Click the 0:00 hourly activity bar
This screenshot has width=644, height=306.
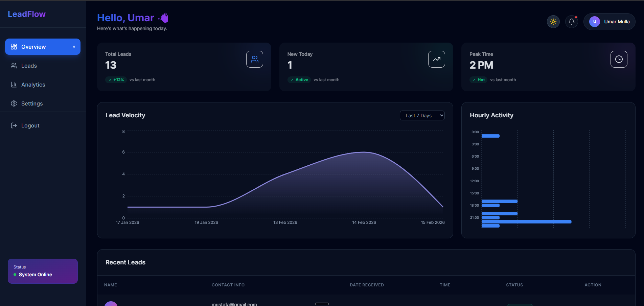click(x=490, y=136)
